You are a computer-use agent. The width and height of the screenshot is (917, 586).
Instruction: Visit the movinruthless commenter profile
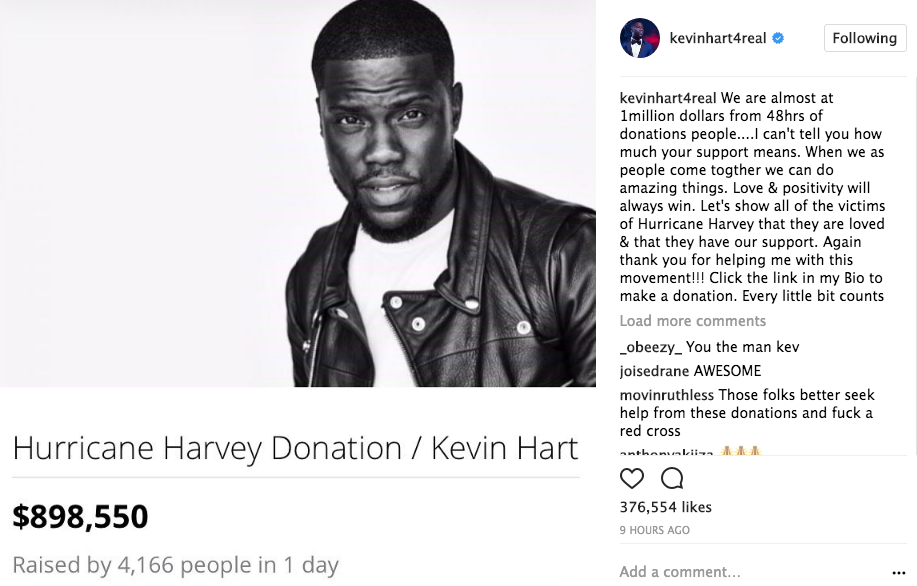tap(667, 395)
